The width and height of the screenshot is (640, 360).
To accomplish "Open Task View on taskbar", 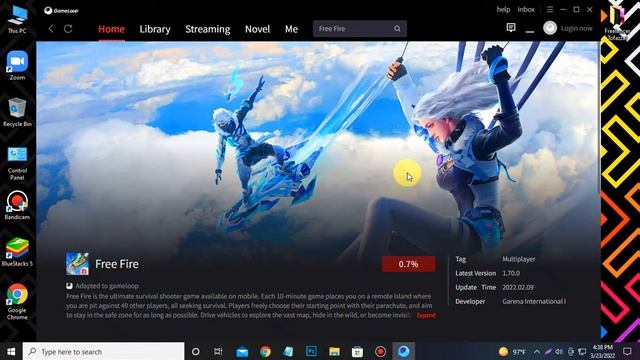I will (x=218, y=351).
